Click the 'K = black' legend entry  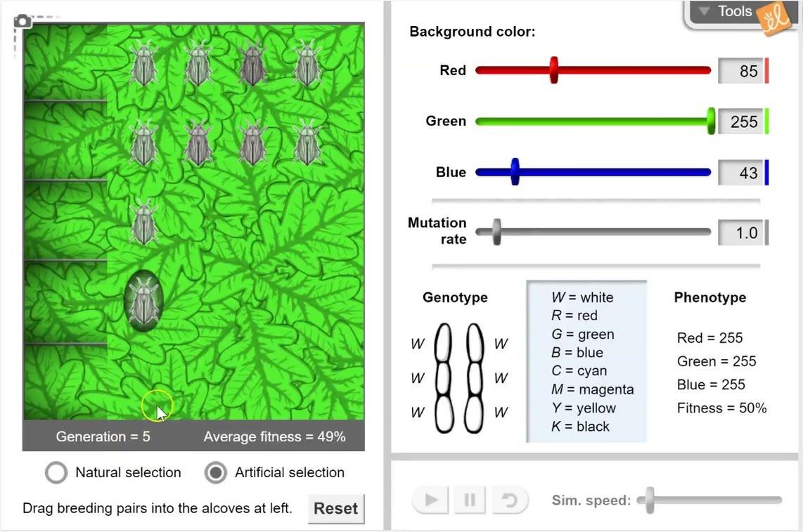click(x=580, y=427)
